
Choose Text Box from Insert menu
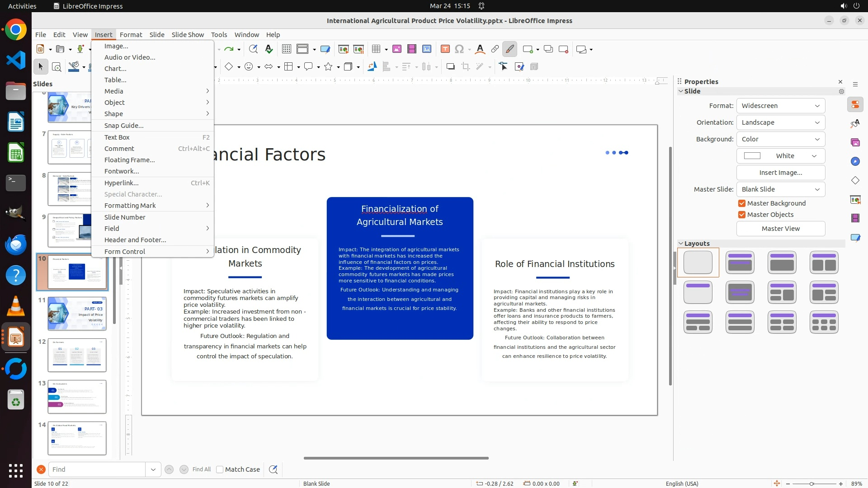[x=117, y=137]
